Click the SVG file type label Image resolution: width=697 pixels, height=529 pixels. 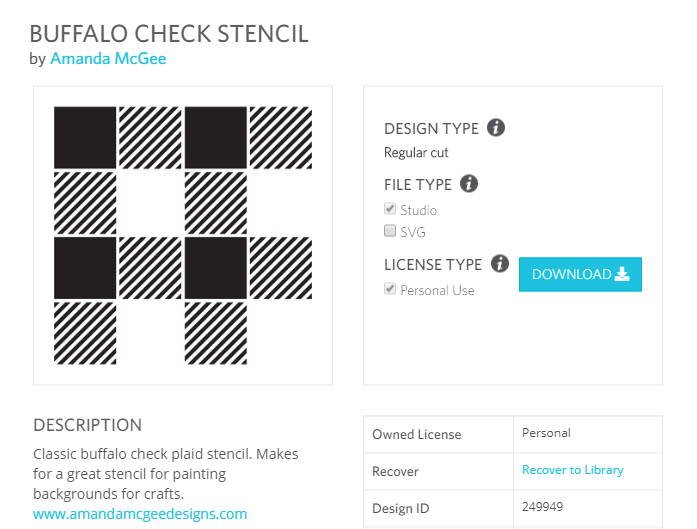[413, 232]
